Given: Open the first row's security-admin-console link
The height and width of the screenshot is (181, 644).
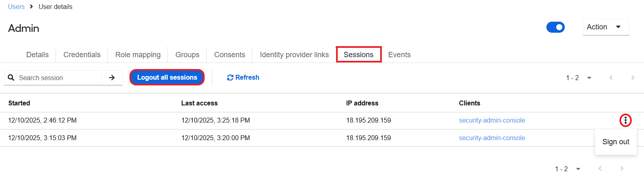Looking at the screenshot, I should pyautogui.click(x=492, y=120).
